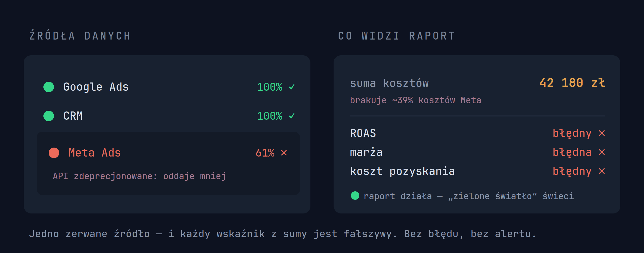Viewport: 644px width, 253px height.
Task: Click the CO WIDZI RAPORT section heading
Action: 397,36
